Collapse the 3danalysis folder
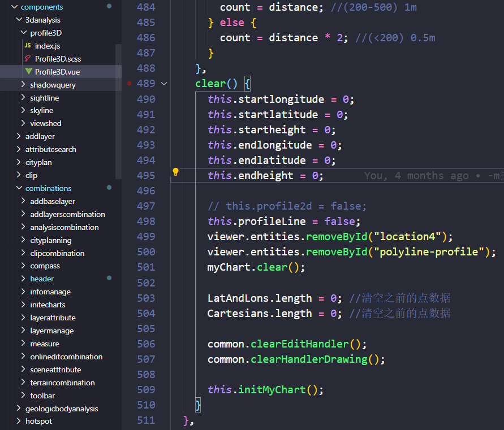Screen dimensions: 504x430 [x=19, y=20]
